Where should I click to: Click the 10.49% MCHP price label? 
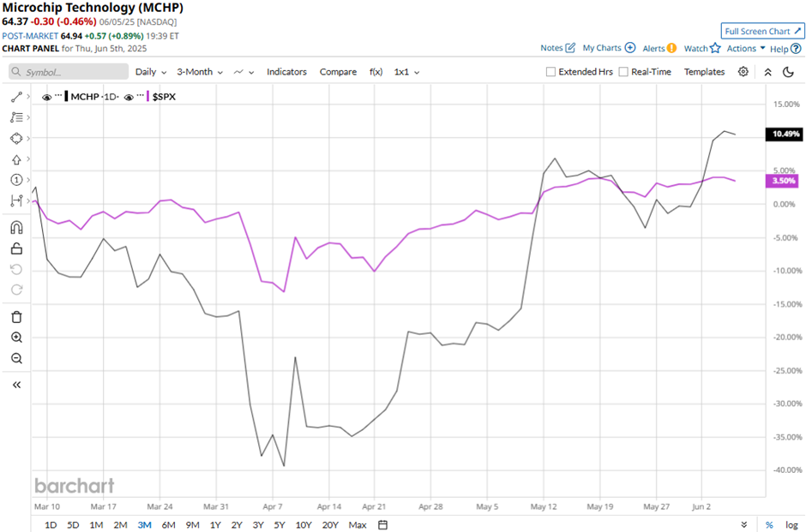tap(784, 134)
